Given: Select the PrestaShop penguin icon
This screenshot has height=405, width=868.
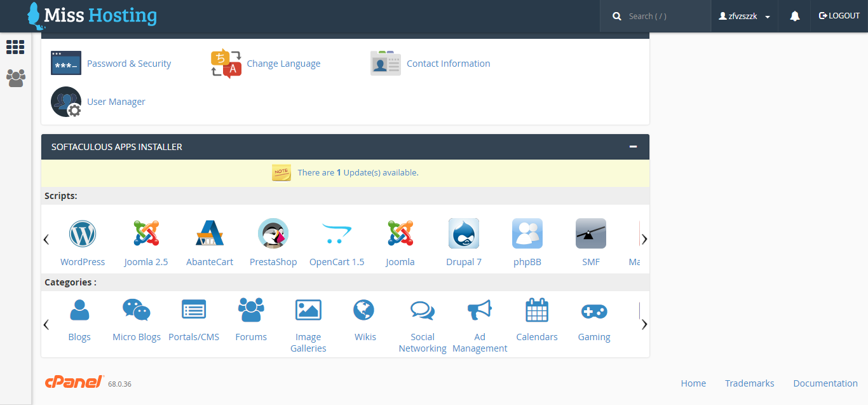Looking at the screenshot, I should [x=273, y=233].
